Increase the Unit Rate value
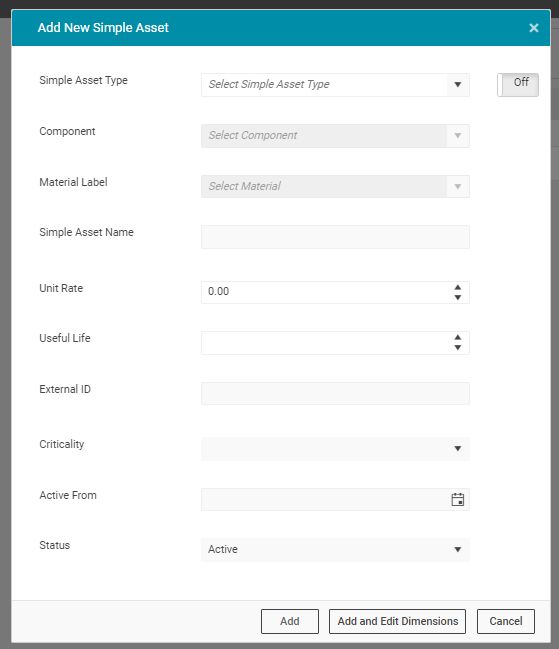The image size is (559, 649). point(458,287)
